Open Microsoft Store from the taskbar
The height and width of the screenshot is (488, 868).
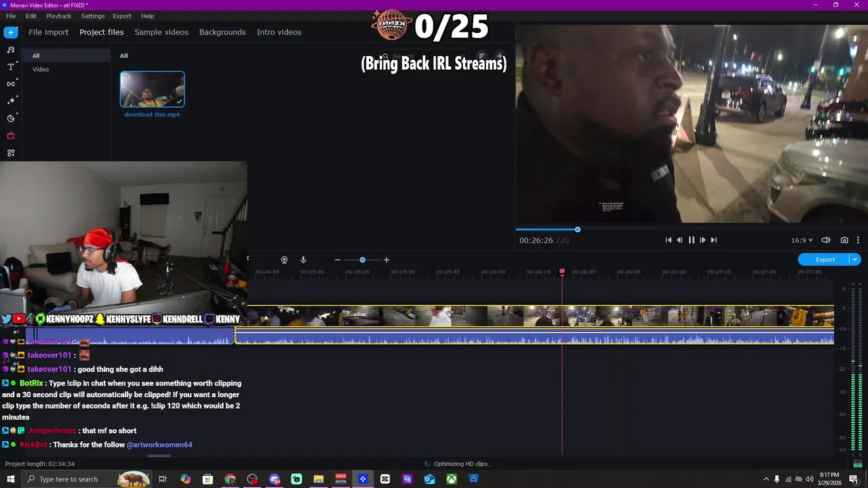tap(208, 479)
